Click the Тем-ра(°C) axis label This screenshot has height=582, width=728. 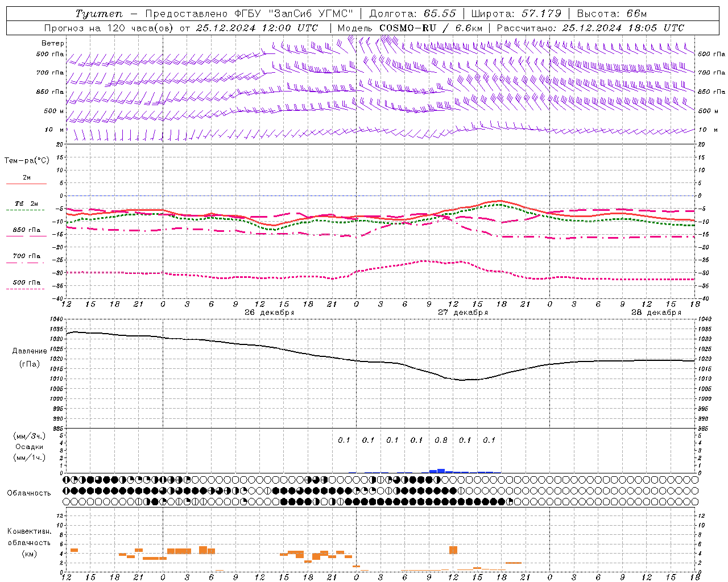[27, 161]
